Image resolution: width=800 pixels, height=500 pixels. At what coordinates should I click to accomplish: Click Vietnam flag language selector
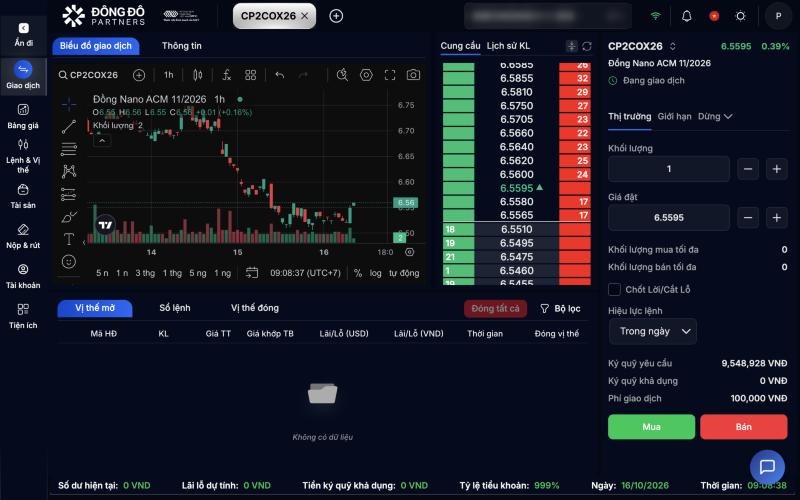714,16
